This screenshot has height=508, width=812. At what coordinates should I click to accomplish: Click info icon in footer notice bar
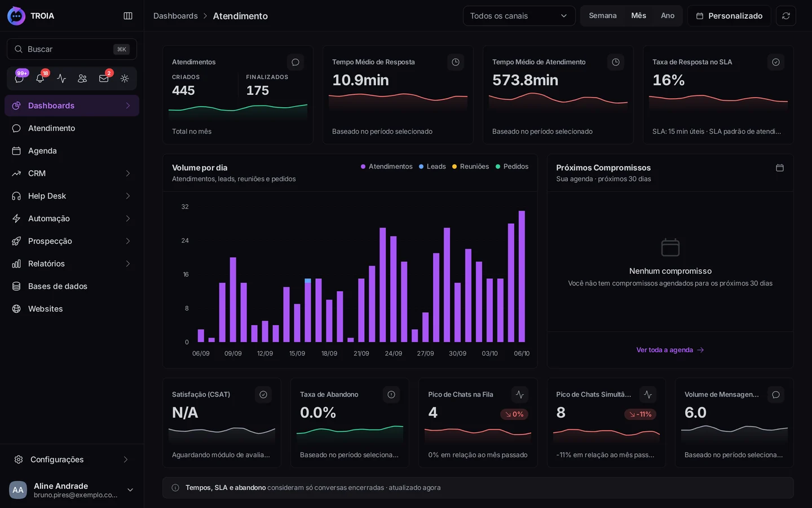175,488
